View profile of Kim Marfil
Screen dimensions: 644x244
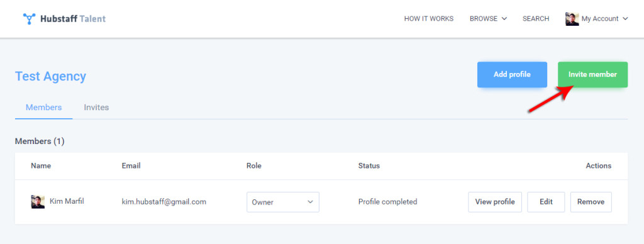[495, 202]
